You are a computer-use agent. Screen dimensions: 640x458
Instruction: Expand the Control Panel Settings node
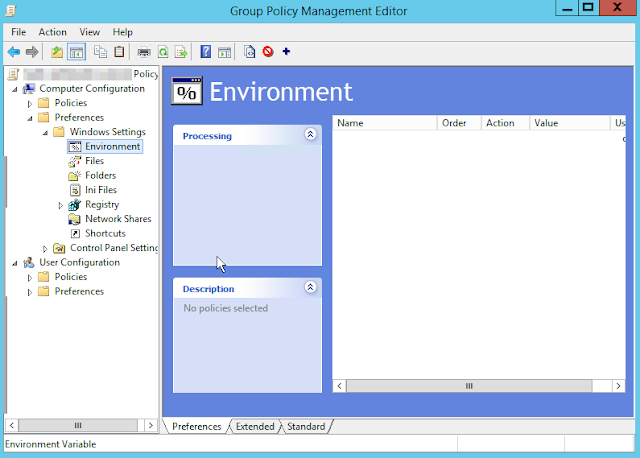[x=45, y=249]
